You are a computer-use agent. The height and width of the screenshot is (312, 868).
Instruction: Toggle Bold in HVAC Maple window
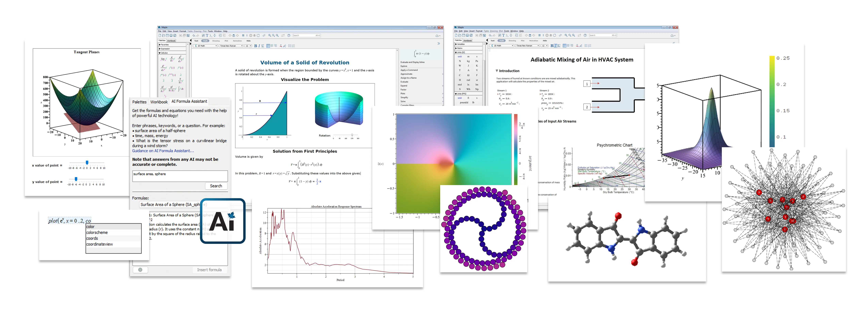552,45
